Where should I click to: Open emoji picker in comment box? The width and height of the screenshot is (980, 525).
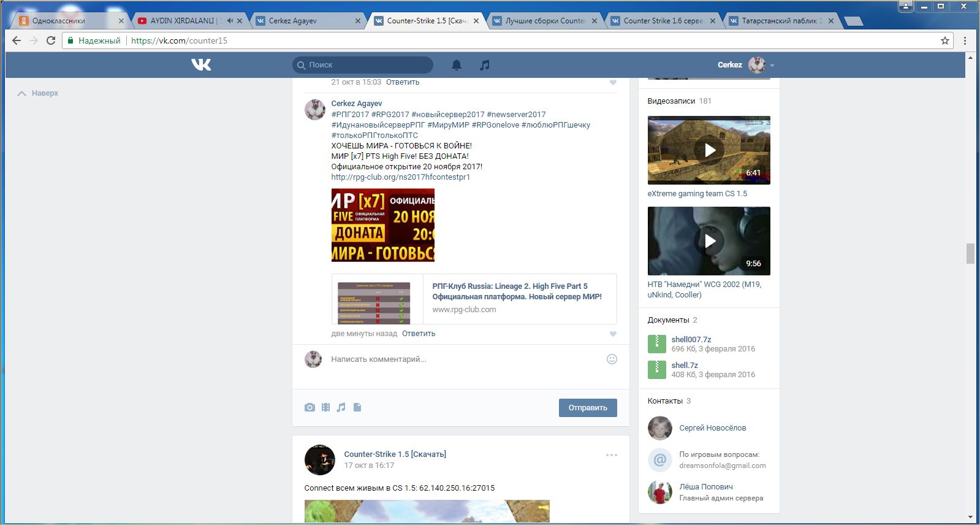(612, 359)
